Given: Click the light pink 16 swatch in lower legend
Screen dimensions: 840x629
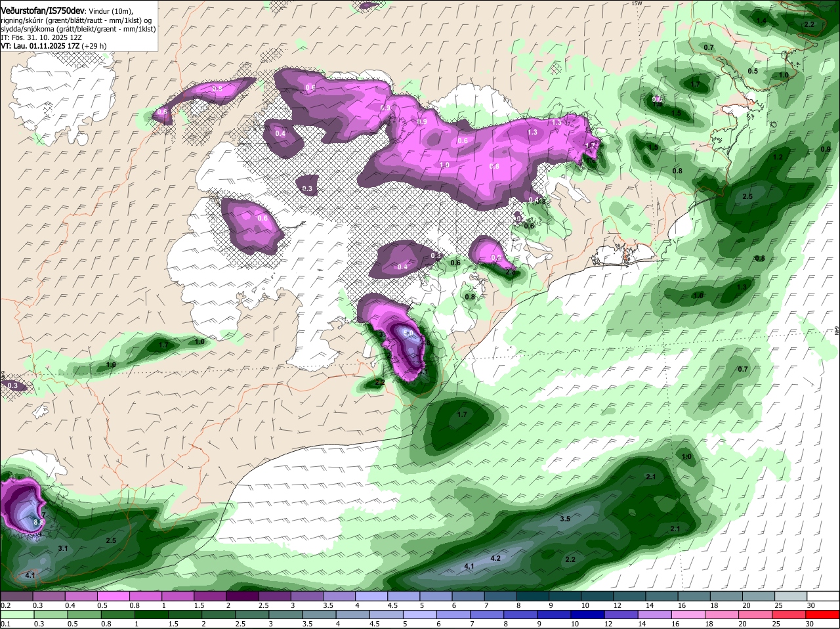Looking at the screenshot, I should pyautogui.click(x=688, y=615).
